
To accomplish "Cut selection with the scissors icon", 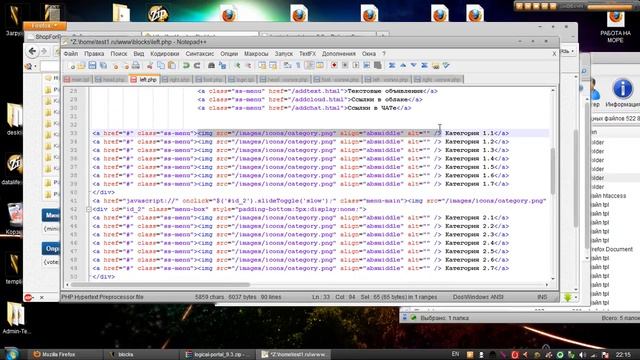I will pos(150,66).
